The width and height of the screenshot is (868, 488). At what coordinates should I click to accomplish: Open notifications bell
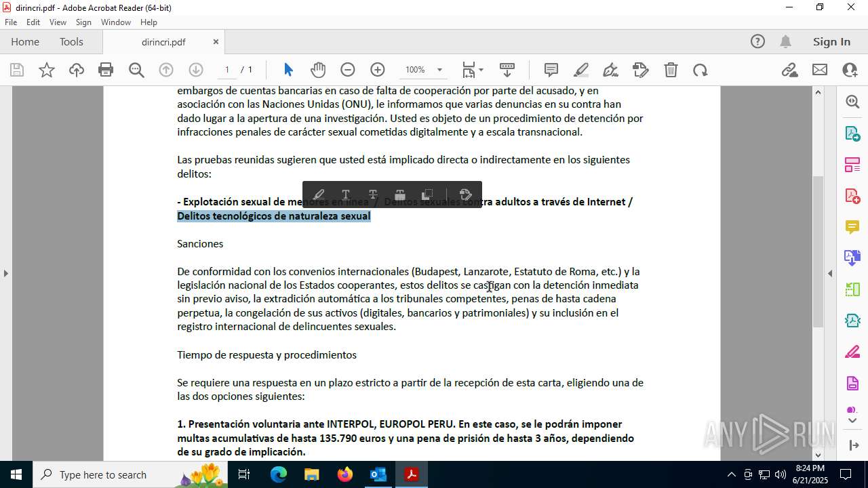point(785,41)
